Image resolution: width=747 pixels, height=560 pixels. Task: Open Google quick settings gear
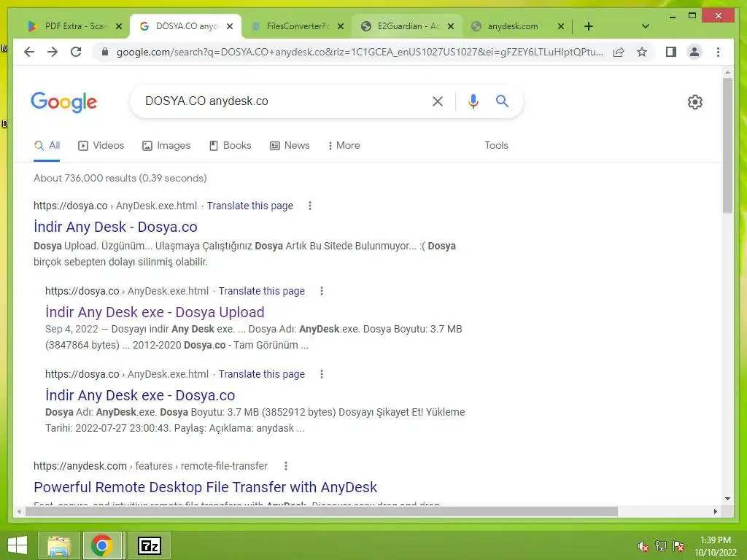pos(695,102)
